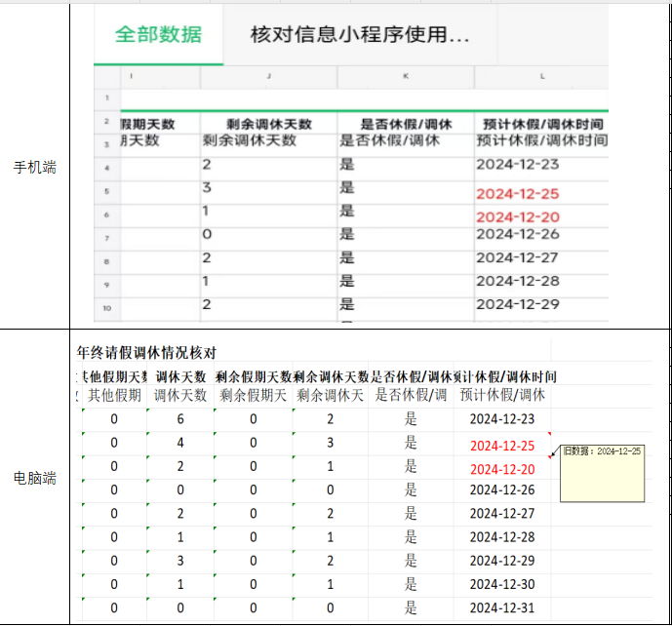
Task: Click the 手机端 label cell
Action: 35,167
